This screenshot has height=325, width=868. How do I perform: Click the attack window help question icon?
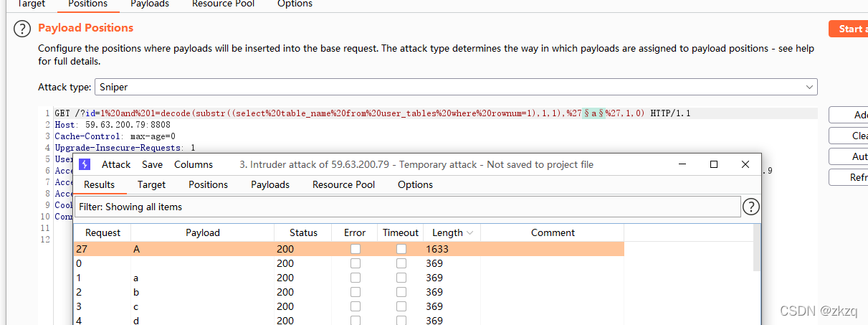750,207
